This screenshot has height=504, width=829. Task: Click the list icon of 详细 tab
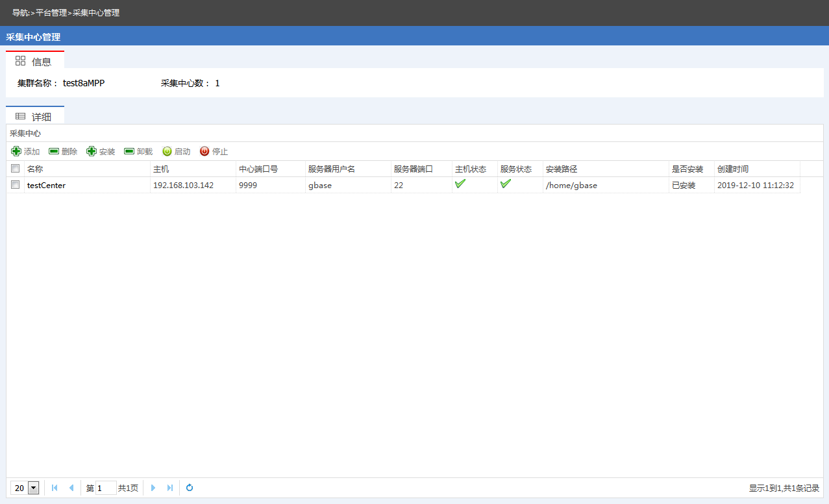tap(20, 116)
